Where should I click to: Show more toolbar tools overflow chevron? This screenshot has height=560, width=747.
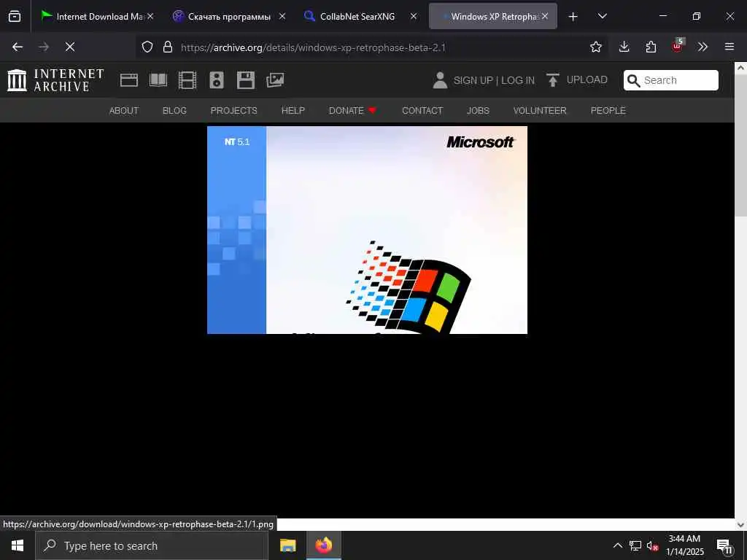point(703,47)
